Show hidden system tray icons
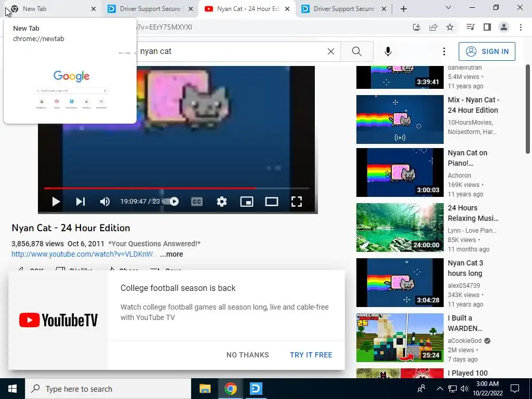 [x=440, y=389]
